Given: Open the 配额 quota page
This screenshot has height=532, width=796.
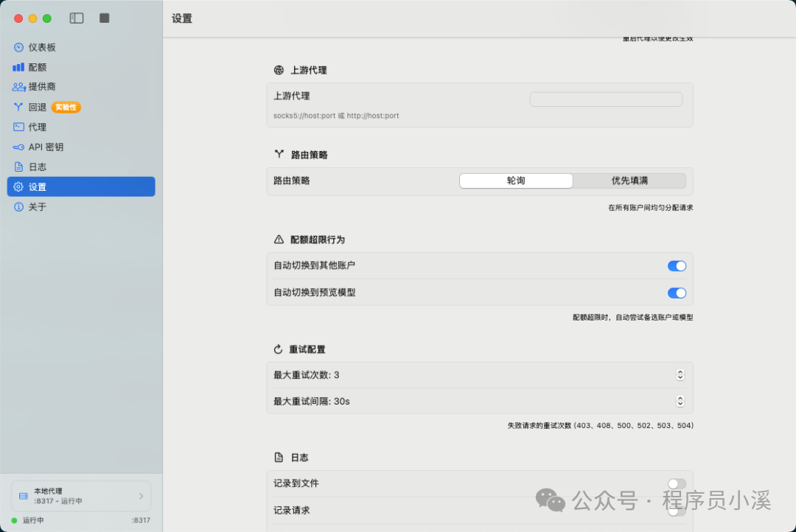Looking at the screenshot, I should (81, 67).
